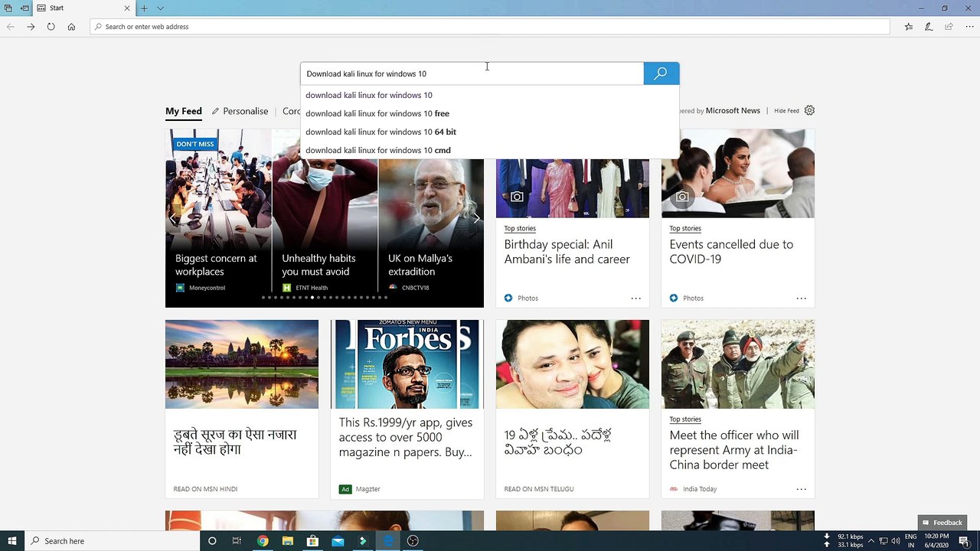Click Top stories label above Anil Ambani
This screenshot has height=551, width=980.
[520, 228]
